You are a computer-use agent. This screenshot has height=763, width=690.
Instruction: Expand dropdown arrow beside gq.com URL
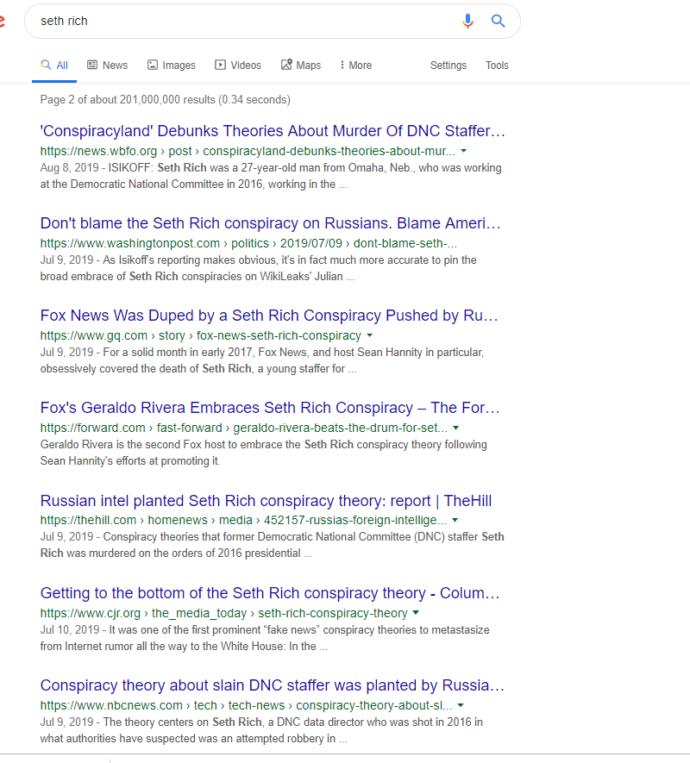point(369,335)
